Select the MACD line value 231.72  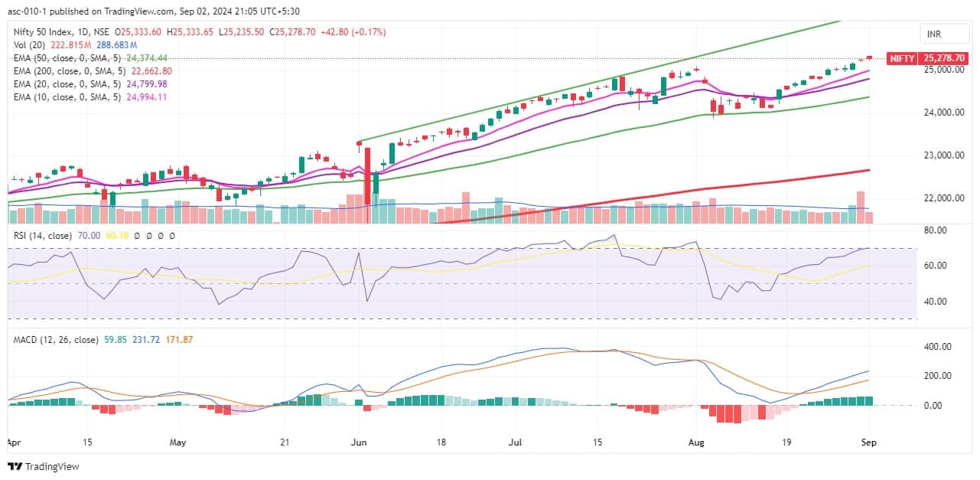146,340
